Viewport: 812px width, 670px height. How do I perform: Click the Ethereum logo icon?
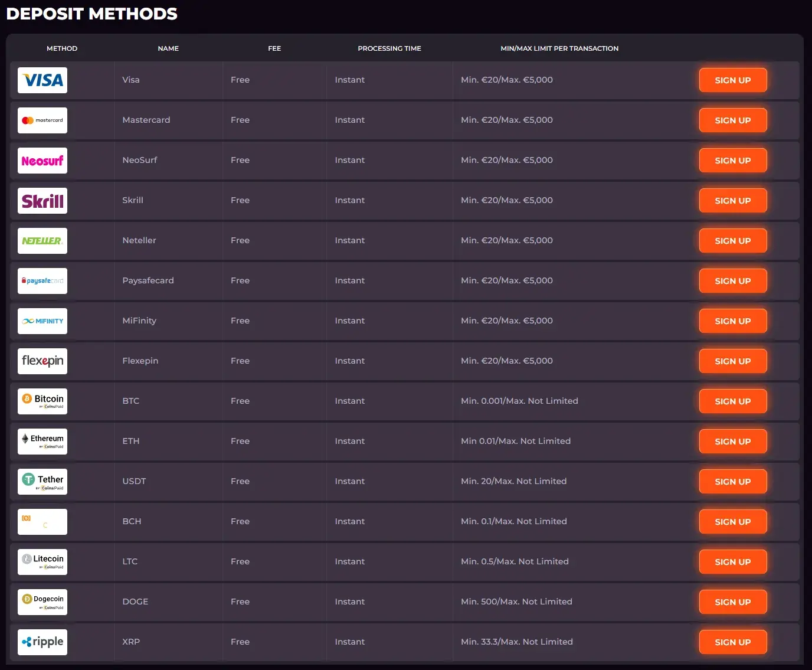click(42, 442)
